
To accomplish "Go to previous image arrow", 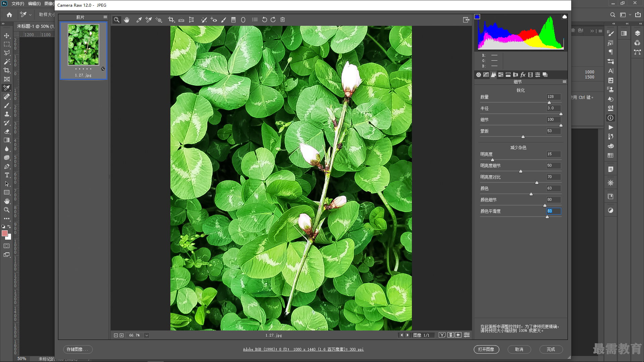I will click(401, 335).
